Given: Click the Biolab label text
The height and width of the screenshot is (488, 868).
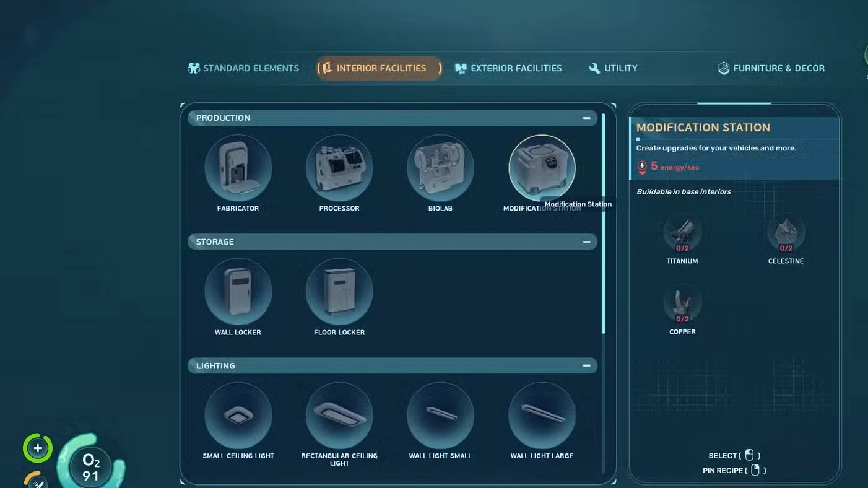Looking at the screenshot, I should pyautogui.click(x=440, y=208).
